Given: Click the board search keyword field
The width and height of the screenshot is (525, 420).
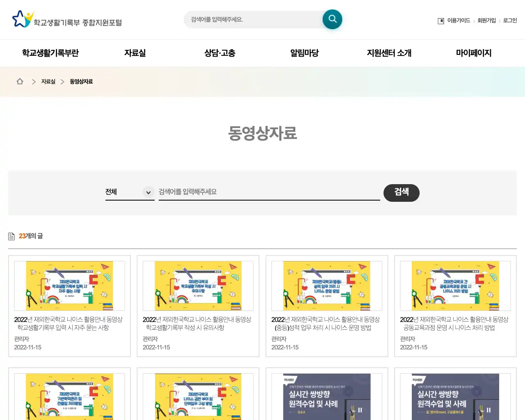Looking at the screenshot, I should (269, 192).
